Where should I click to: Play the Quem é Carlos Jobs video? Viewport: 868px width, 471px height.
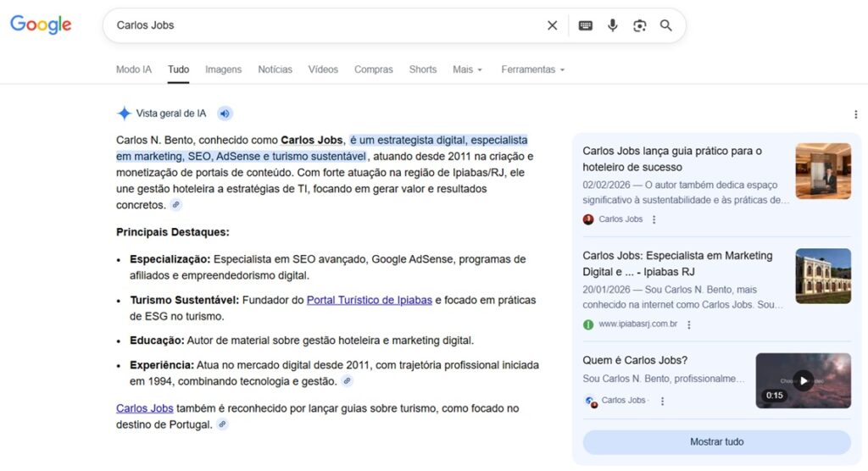click(x=803, y=380)
